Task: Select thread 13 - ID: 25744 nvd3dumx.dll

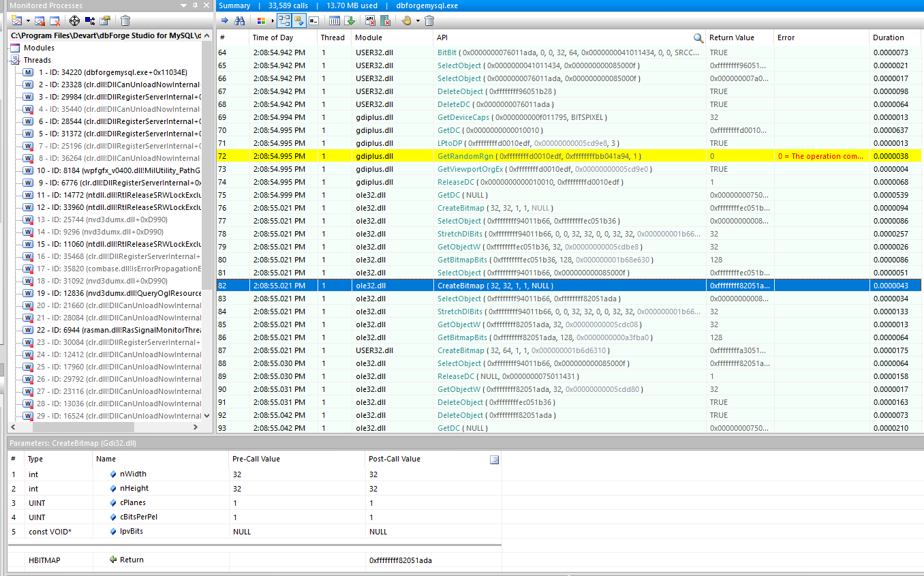Action: [102, 219]
